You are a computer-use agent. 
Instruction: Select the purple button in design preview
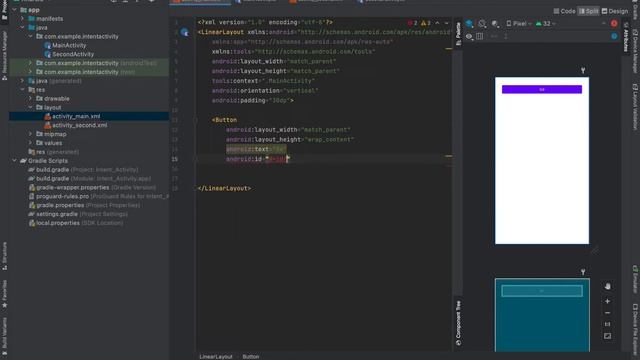(x=542, y=89)
